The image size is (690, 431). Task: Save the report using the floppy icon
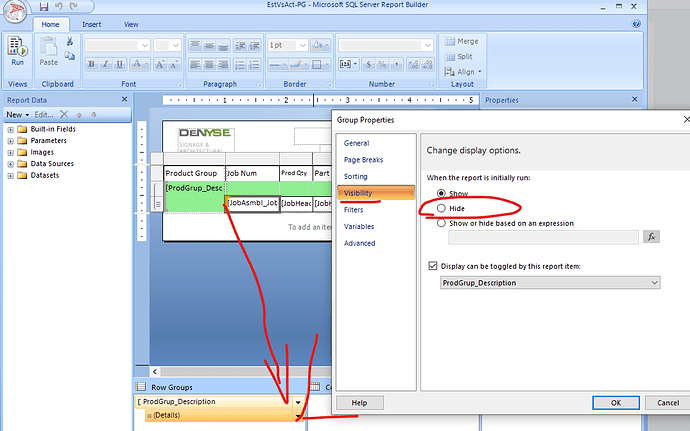[x=44, y=6]
